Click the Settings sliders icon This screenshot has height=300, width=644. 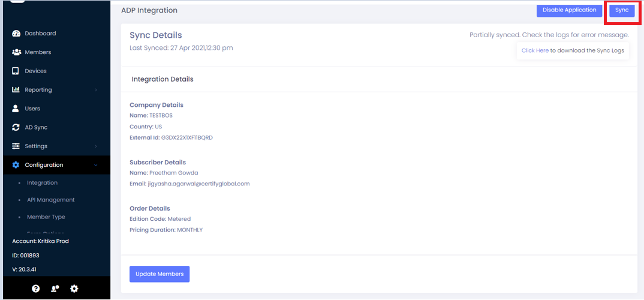point(16,146)
